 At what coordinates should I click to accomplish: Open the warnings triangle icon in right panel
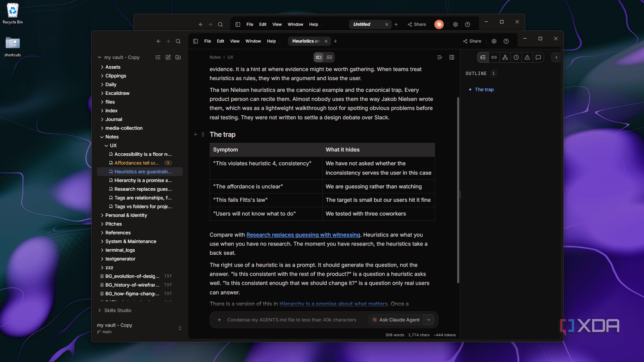(x=527, y=57)
